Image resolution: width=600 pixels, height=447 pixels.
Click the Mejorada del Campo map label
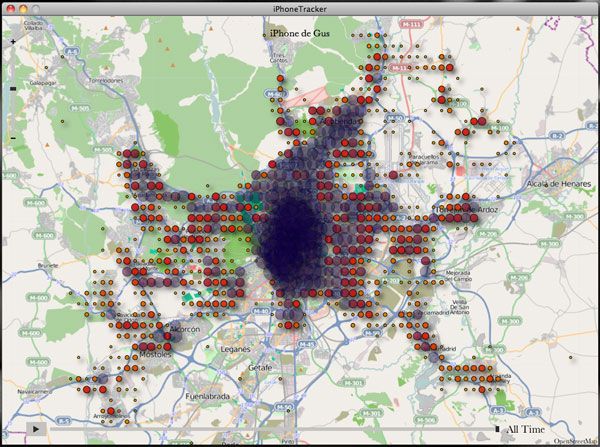tap(458, 276)
